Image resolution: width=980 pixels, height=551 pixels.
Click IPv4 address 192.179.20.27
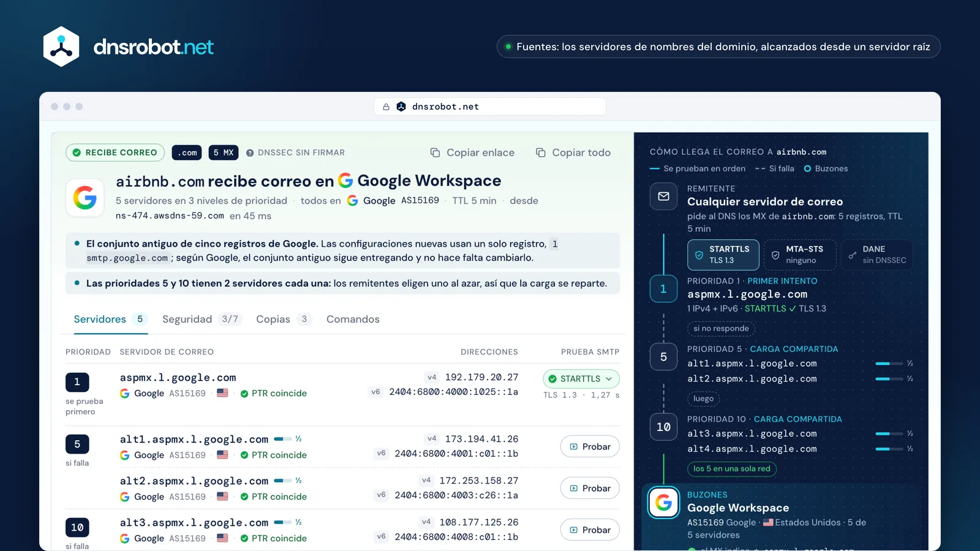[x=481, y=377]
